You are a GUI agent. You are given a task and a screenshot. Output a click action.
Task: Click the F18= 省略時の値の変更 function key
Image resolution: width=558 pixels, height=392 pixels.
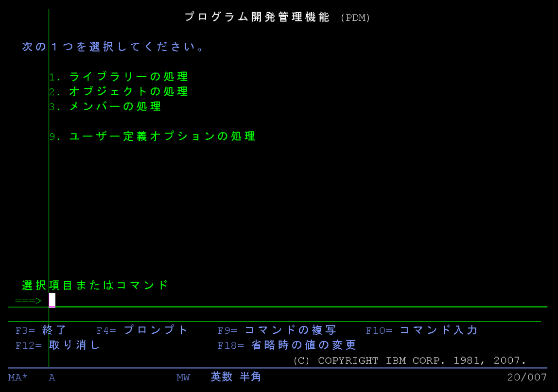[x=287, y=345]
